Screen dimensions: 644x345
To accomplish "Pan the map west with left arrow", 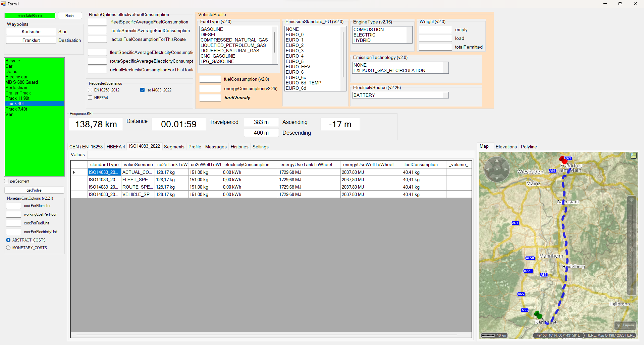I will 489,169.
